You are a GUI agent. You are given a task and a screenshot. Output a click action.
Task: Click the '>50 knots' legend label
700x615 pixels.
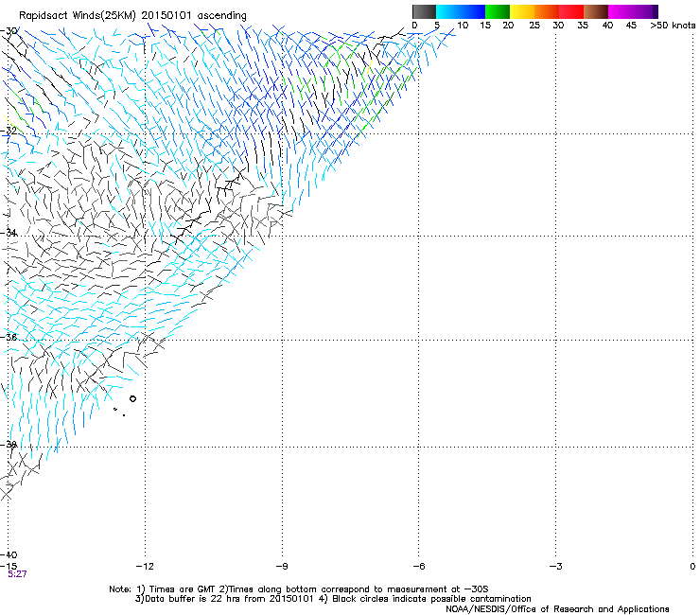pos(673,26)
